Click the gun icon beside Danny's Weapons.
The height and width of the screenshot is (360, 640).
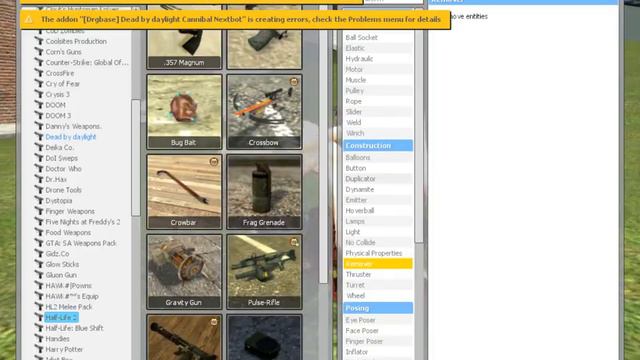[39, 126]
